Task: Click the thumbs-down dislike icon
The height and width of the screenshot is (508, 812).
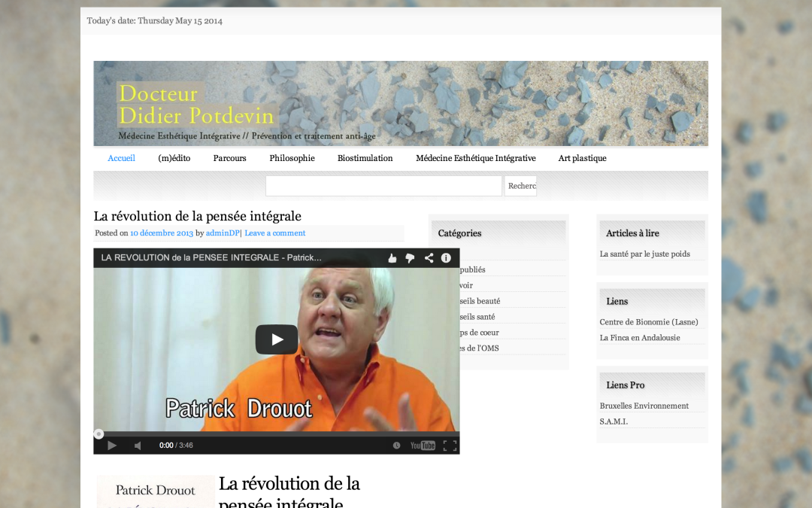Action: 411,258
